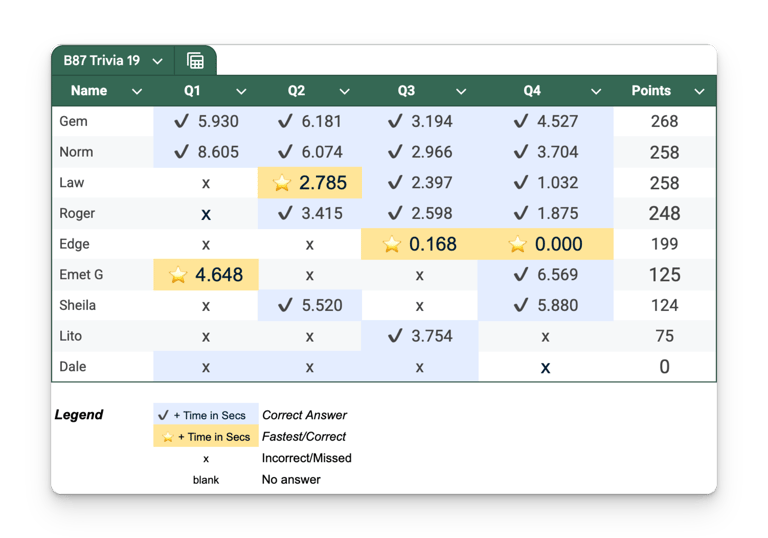Click the star in Edge's Q4 cell
Viewport: 768px width, 538px height.
pyautogui.click(x=517, y=244)
